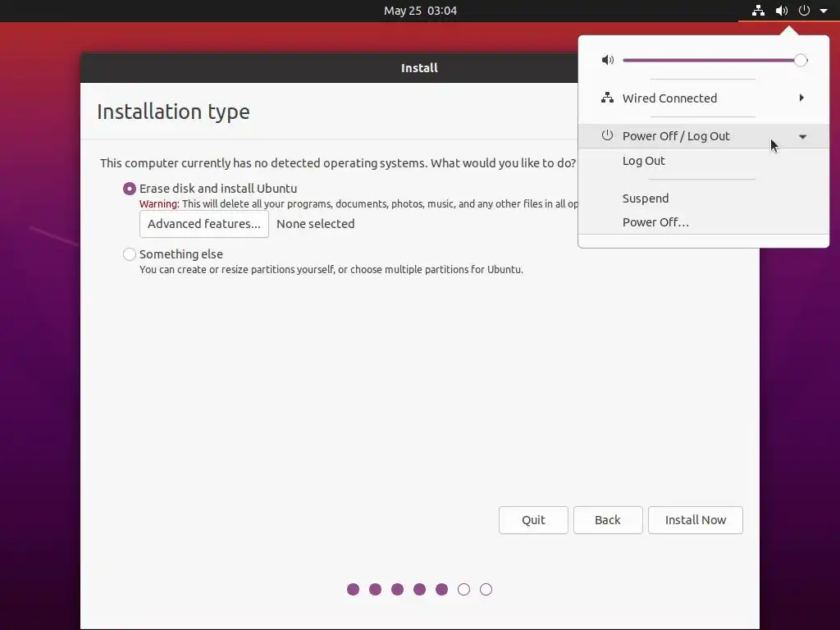Click the 'You can create or resize partitions' description
This screenshot has width=840, height=630.
point(331,269)
